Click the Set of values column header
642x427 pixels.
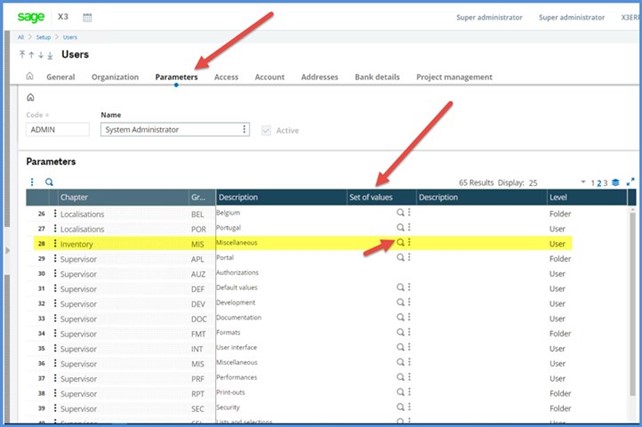point(370,198)
